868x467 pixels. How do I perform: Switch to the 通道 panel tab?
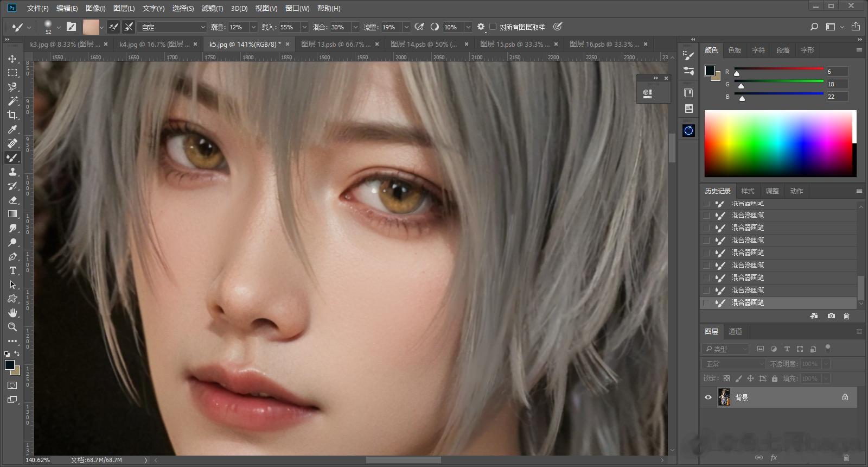click(735, 331)
